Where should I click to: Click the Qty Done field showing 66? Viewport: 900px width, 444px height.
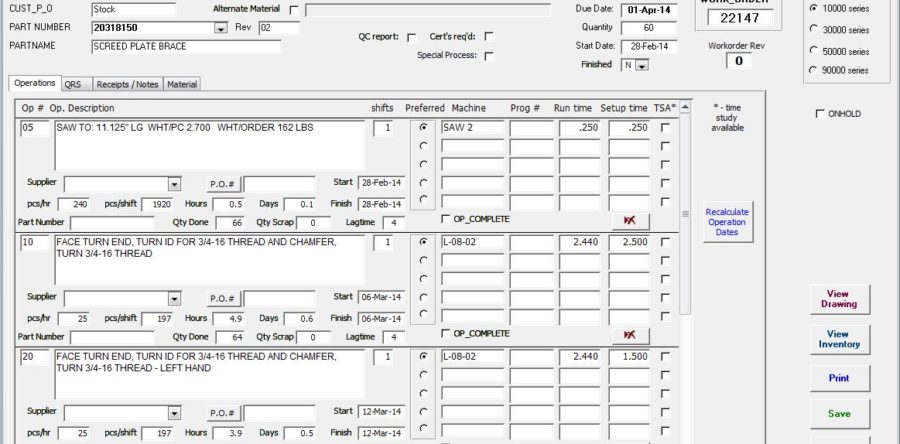(230, 223)
